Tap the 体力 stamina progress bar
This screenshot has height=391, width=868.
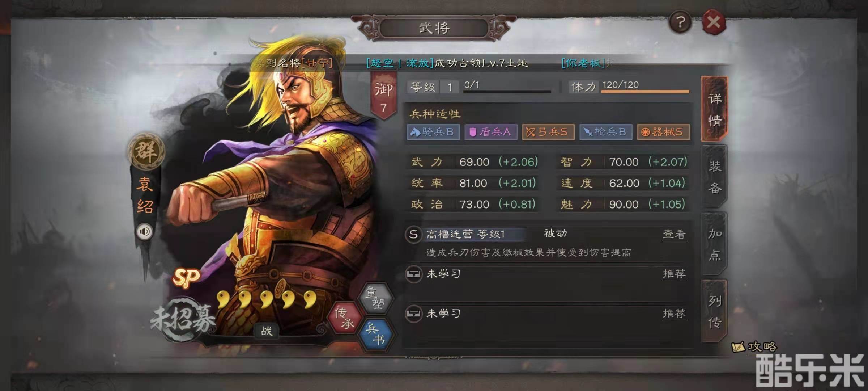point(645,91)
